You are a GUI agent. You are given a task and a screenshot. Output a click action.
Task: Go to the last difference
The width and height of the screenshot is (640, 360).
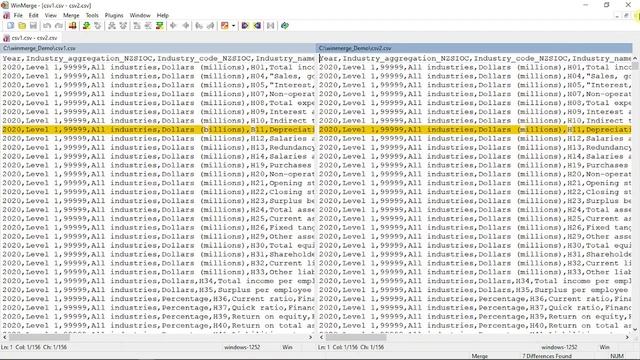160,26
